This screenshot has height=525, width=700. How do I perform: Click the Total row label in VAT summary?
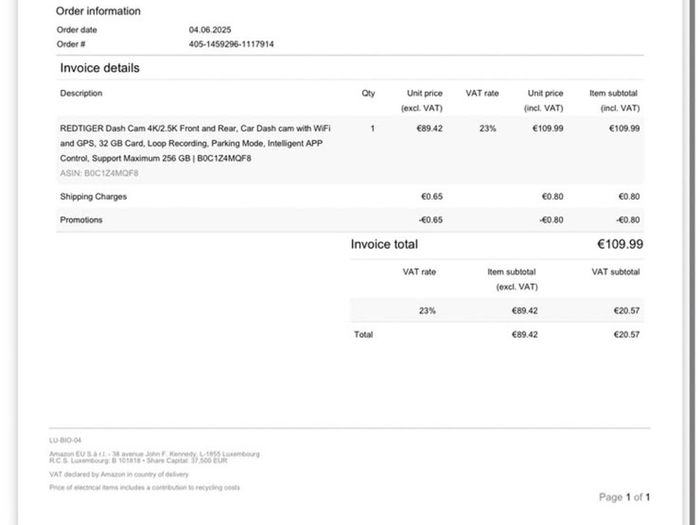pyautogui.click(x=363, y=334)
